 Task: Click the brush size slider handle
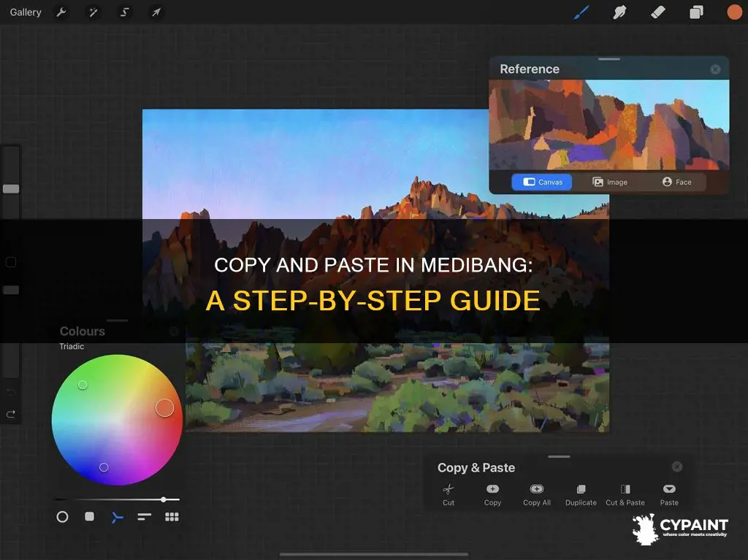pos(11,189)
